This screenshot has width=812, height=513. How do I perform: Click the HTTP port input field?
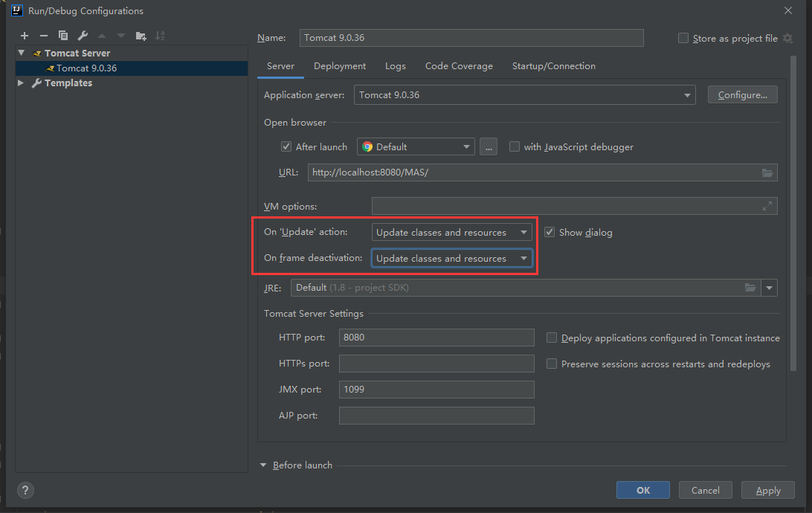click(x=436, y=338)
